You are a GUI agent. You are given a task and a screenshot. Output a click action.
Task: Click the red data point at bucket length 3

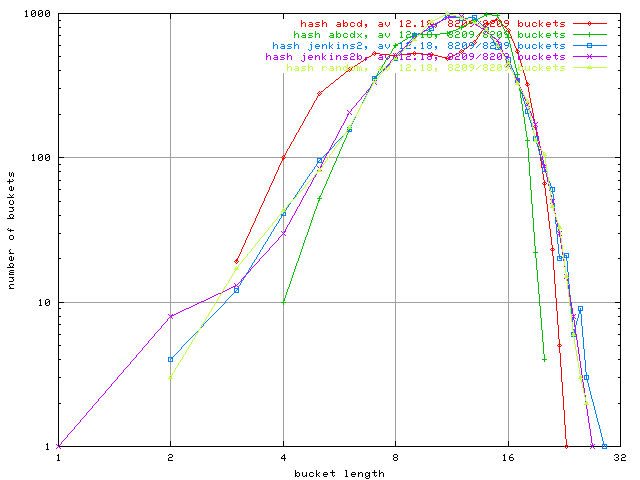236,261
